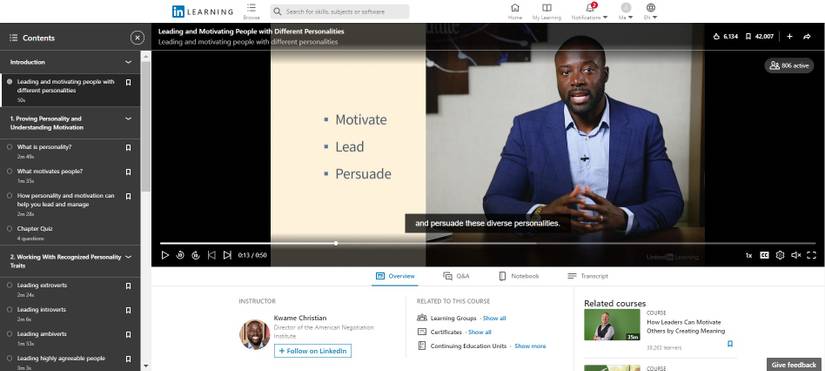The image size is (825, 371).
Task: Collapse 'Working With Recognized Personality Traits' chapter
Action: [128, 257]
